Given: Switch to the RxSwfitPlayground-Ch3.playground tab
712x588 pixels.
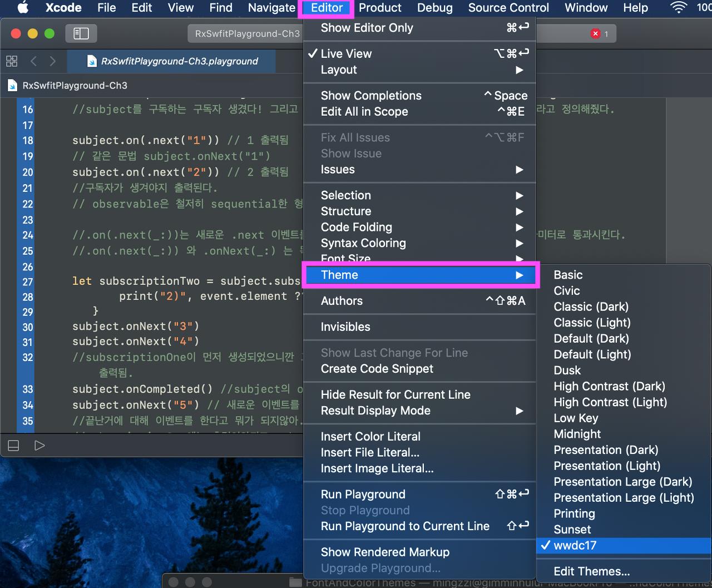Looking at the screenshot, I should pyautogui.click(x=171, y=61).
